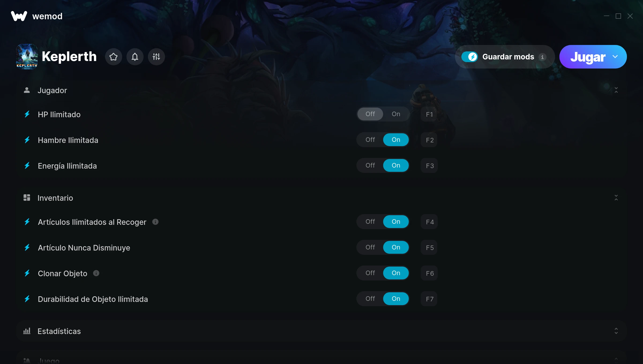Switch Off Durabilidad de Objeto Ilimitada

tap(370, 299)
